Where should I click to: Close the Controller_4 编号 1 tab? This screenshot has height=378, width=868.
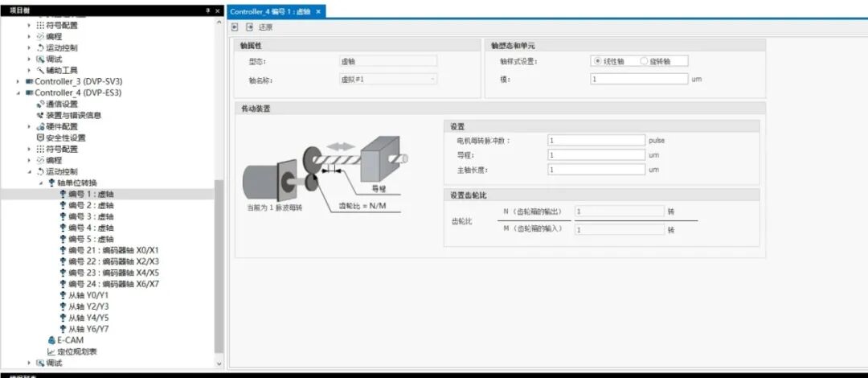(318, 11)
